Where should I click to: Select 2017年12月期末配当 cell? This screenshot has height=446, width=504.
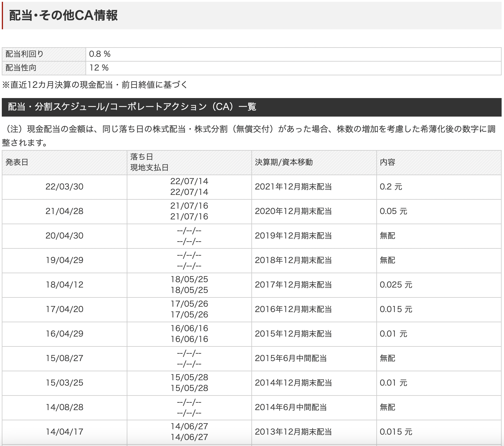[x=314, y=285]
